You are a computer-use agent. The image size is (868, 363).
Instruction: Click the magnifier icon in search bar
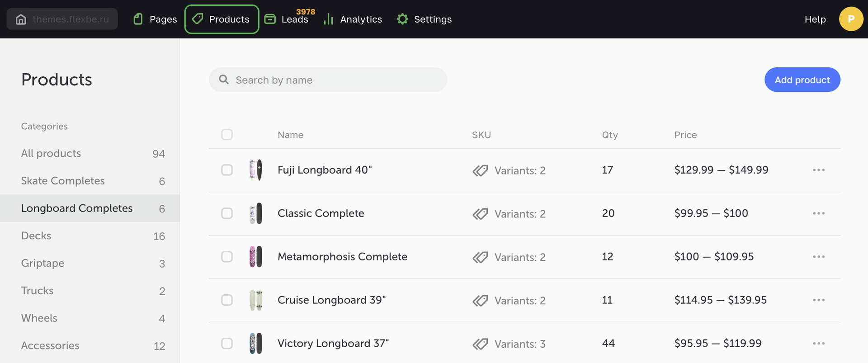point(224,80)
